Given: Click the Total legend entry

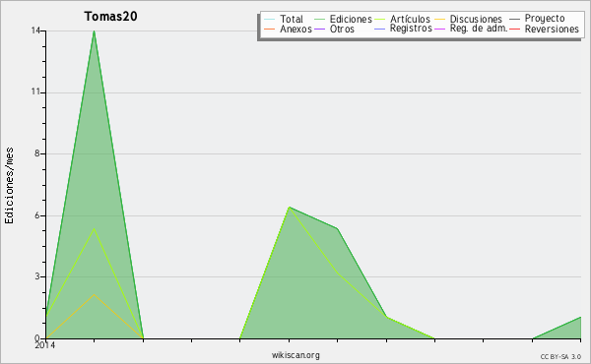Looking at the screenshot, I should point(291,19).
